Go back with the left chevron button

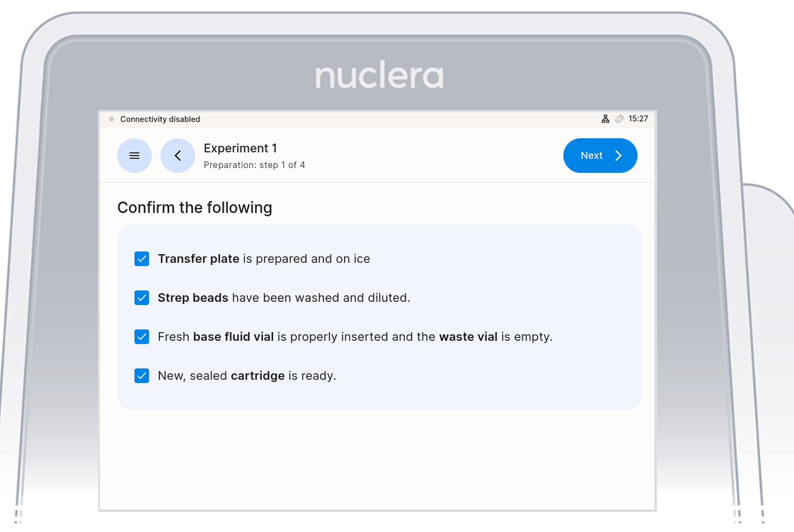coord(177,156)
